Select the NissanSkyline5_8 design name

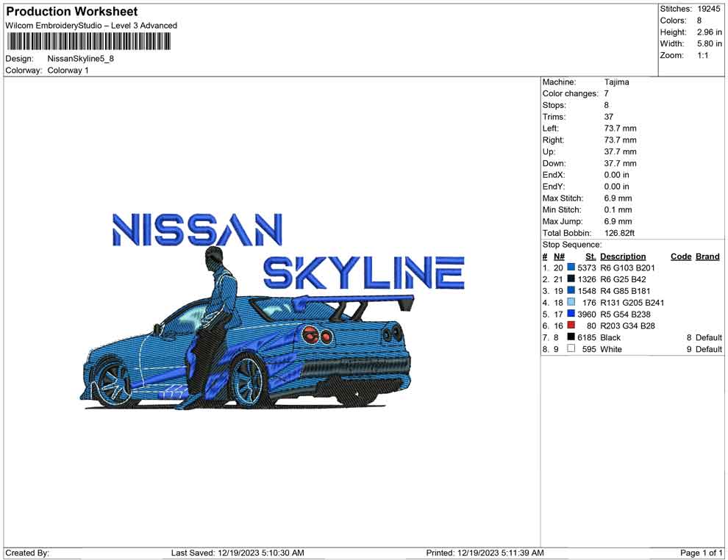[81, 60]
